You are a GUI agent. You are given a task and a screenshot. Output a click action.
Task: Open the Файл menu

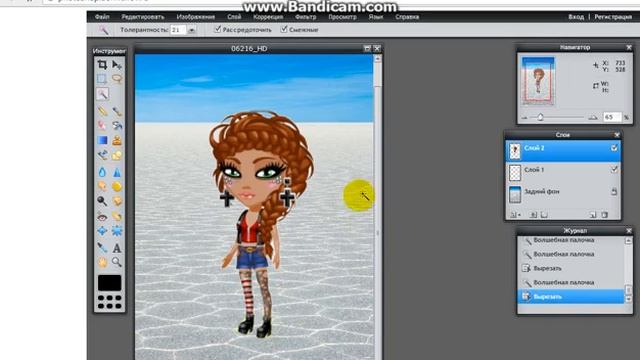(102, 17)
